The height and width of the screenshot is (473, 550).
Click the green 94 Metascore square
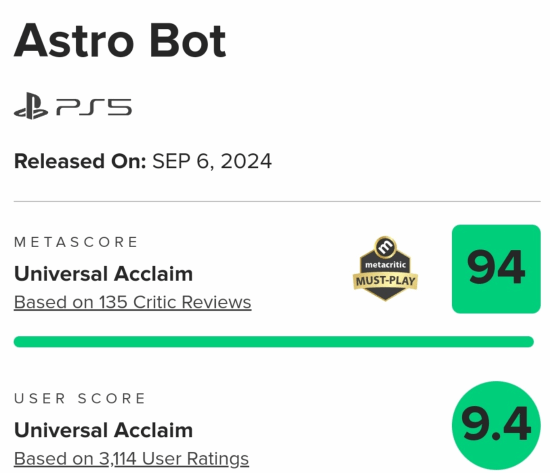coord(496,269)
